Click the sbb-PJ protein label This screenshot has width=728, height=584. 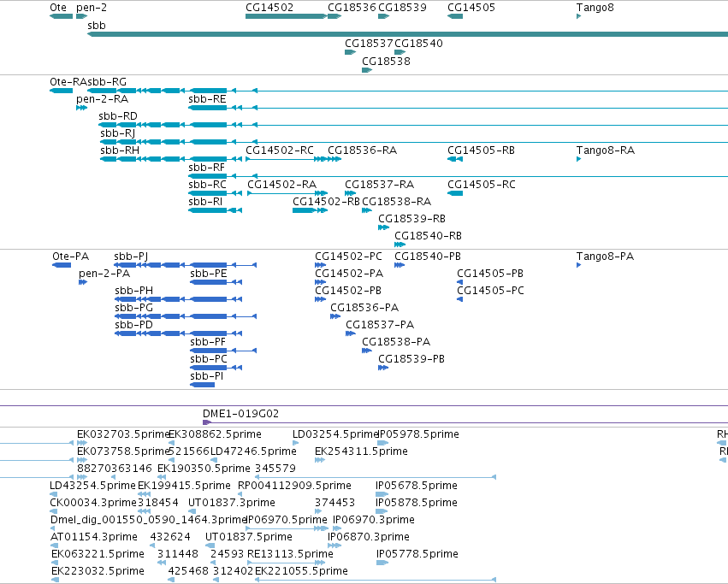(131, 257)
